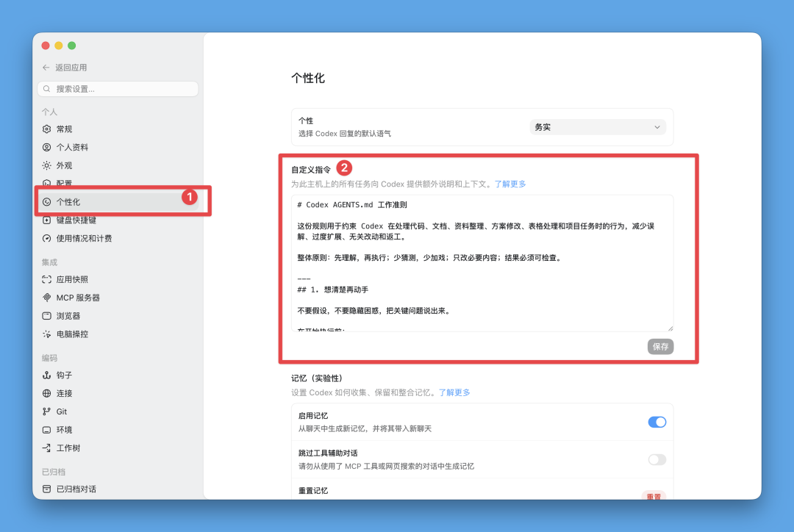Go to 个人资料 settings
The image size is (794, 532).
[x=118, y=147]
